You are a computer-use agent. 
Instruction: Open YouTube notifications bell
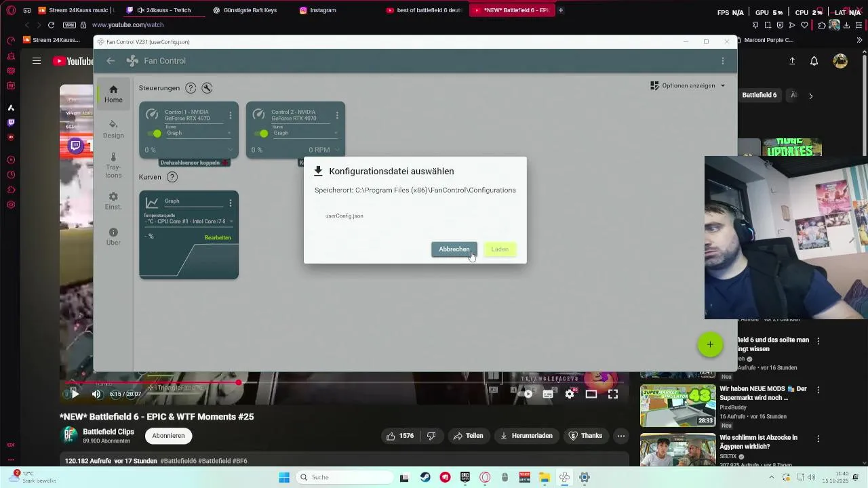tap(814, 61)
